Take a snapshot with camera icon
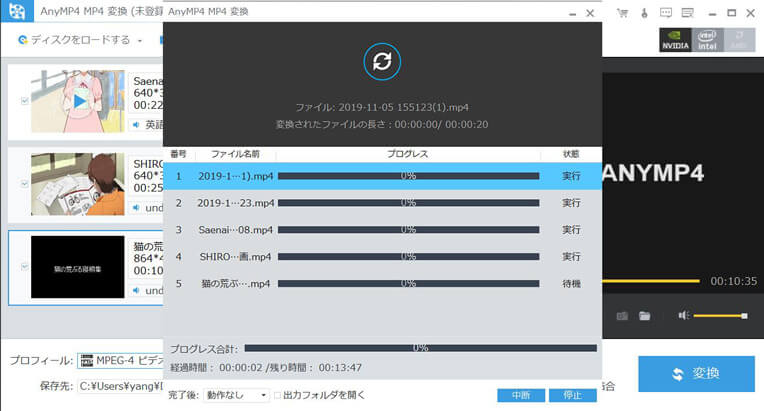This screenshot has width=764, height=411. [622, 316]
